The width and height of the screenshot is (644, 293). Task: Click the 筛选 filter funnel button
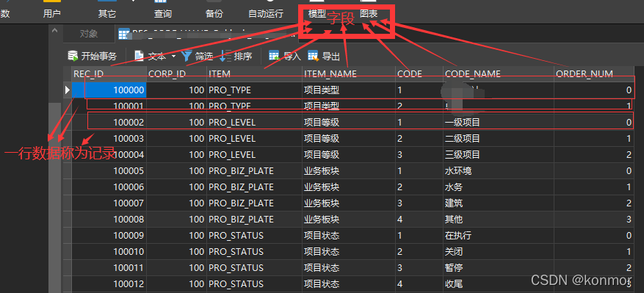[198, 56]
